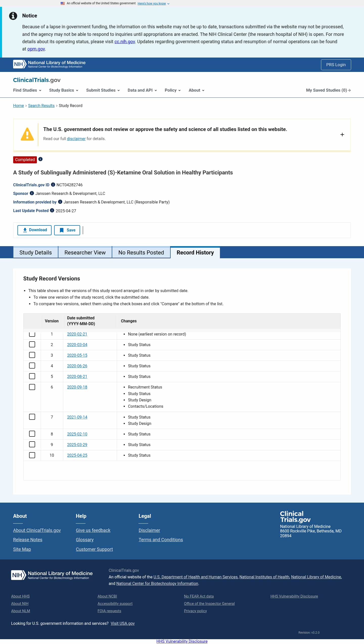Open My Saved Studies arrow link
Viewport: 364px width, 644px height.
(x=328, y=90)
